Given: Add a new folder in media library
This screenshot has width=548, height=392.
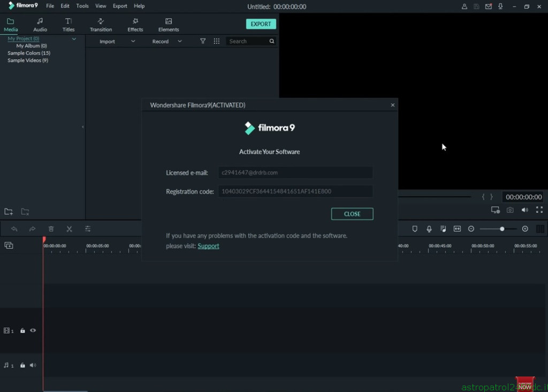Looking at the screenshot, I should click(x=9, y=211).
